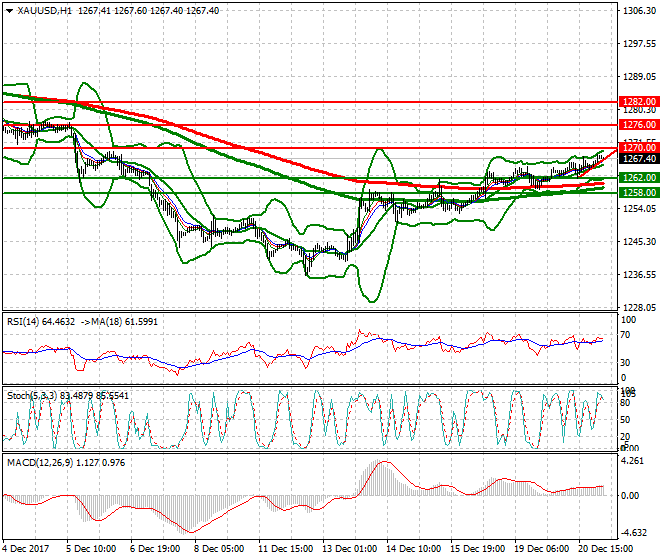
Task: Select the 1270.00 red resistance level label
Action: [639, 148]
